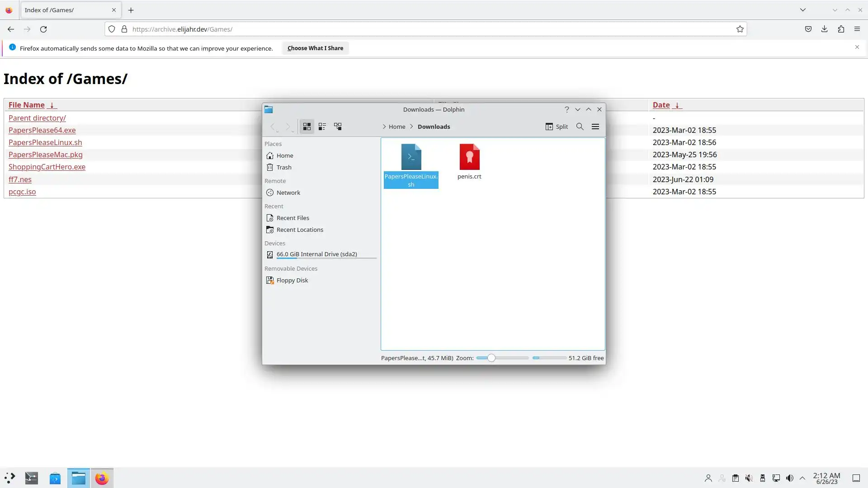Open the volume icon in system tray
Image resolution: width=868 pixels, height=488 pixels.
pyautogui.click(x=790, y=478)
